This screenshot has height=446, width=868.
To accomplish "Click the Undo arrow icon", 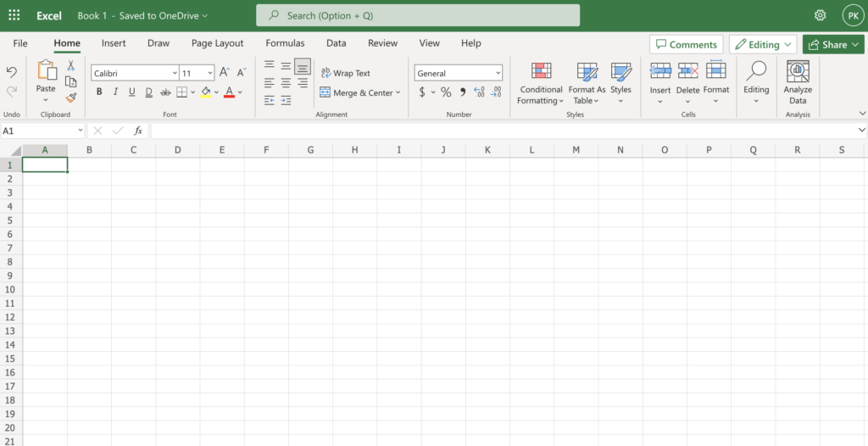I will [12, 71].
